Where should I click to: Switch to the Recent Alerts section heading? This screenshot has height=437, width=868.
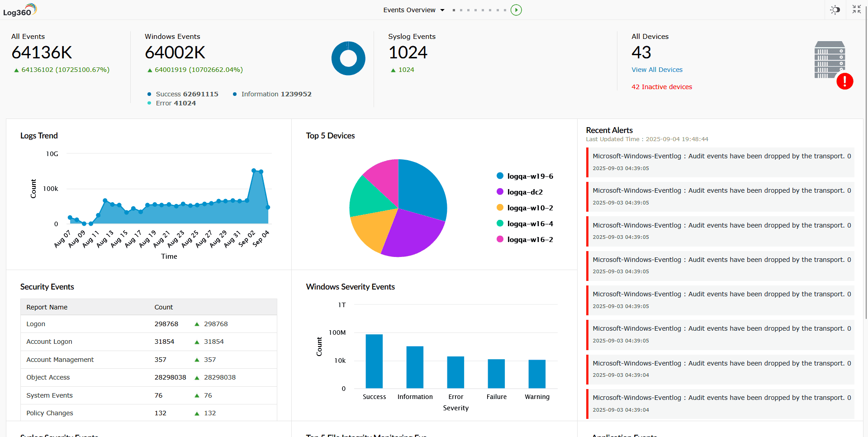point(609,130)
